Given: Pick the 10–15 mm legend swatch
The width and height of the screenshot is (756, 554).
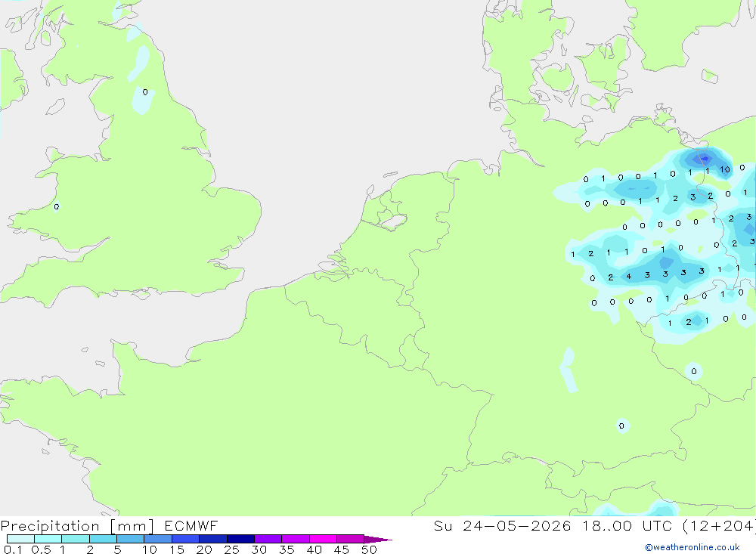Looking at the screenshot, I should [158, 539].
